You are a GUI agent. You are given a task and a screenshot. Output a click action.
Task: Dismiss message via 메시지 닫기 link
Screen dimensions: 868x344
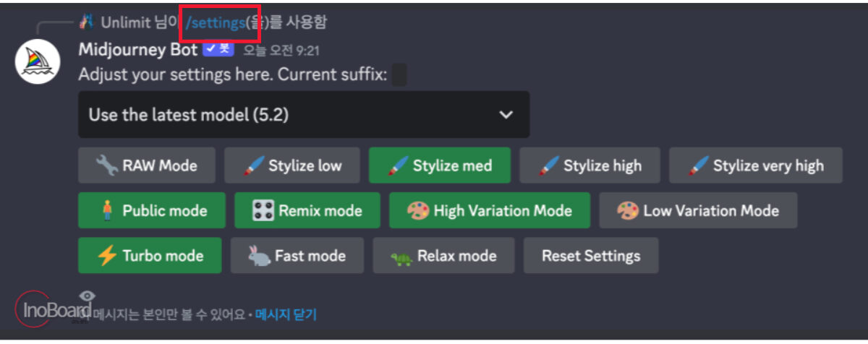pyautogui.click(x=286, y=314)
